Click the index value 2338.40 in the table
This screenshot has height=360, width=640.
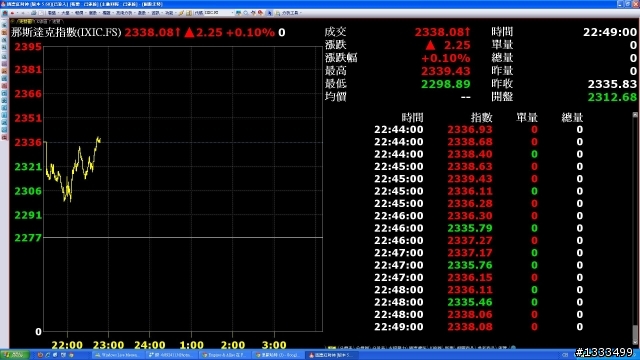(470, 154)
